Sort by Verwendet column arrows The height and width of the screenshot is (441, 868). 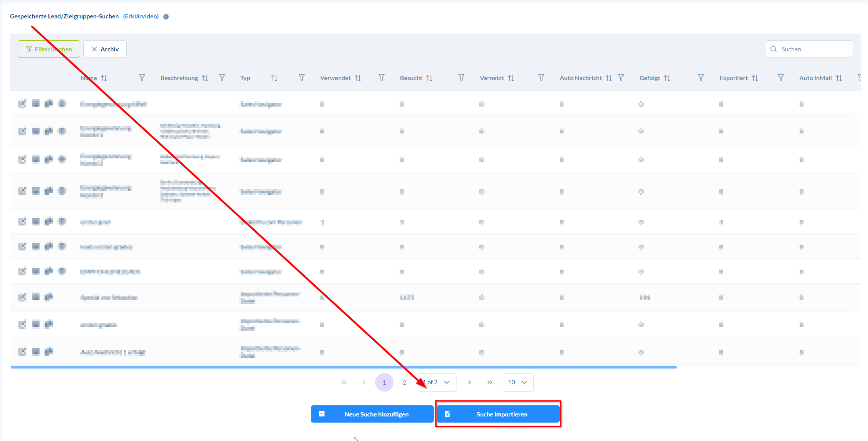tap(358, 78)
